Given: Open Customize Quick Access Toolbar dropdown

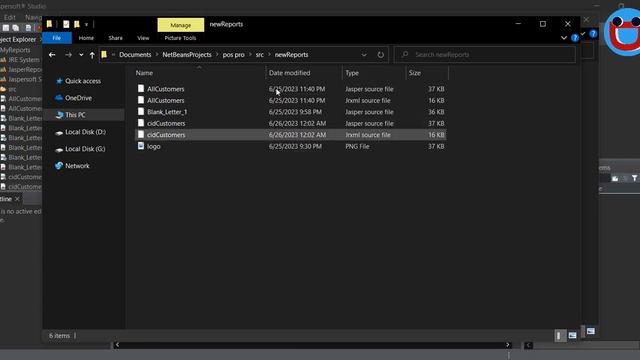Looking at the screenshot, I should pos(87,24).
